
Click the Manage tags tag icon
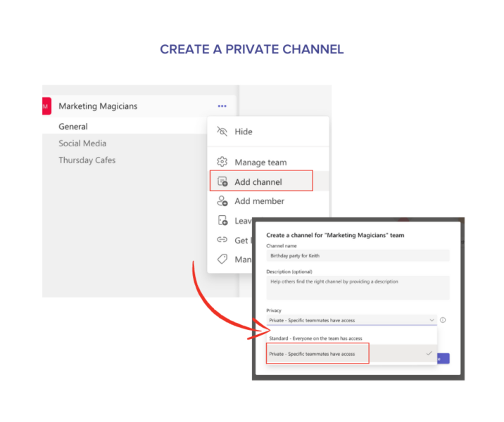click(x=222, y=260)
